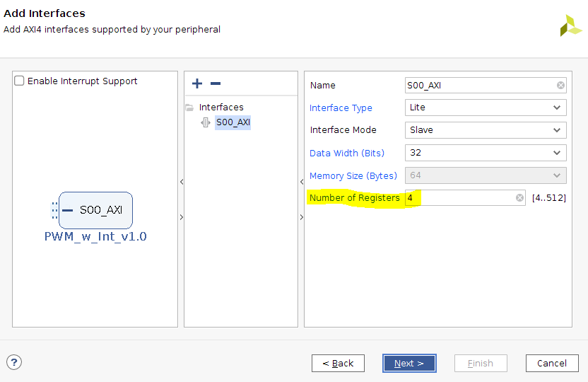Click the Name input field

tap(479, 86)
